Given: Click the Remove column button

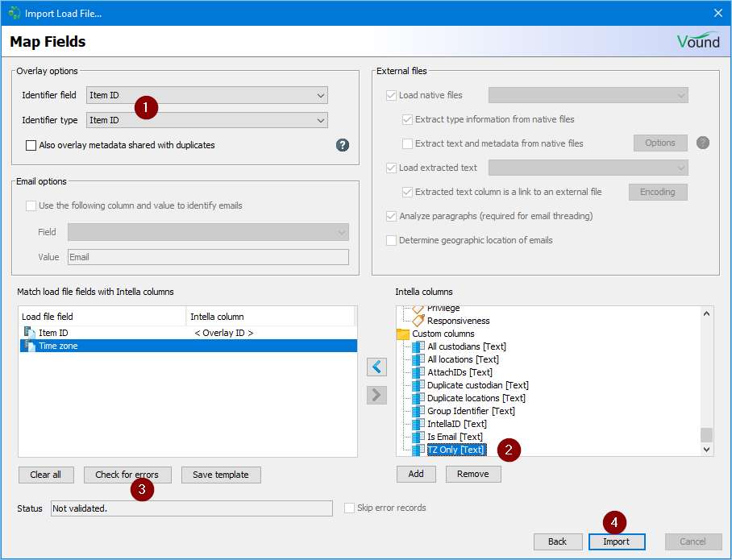Looking at the screenshot, I should click(473, 474).
